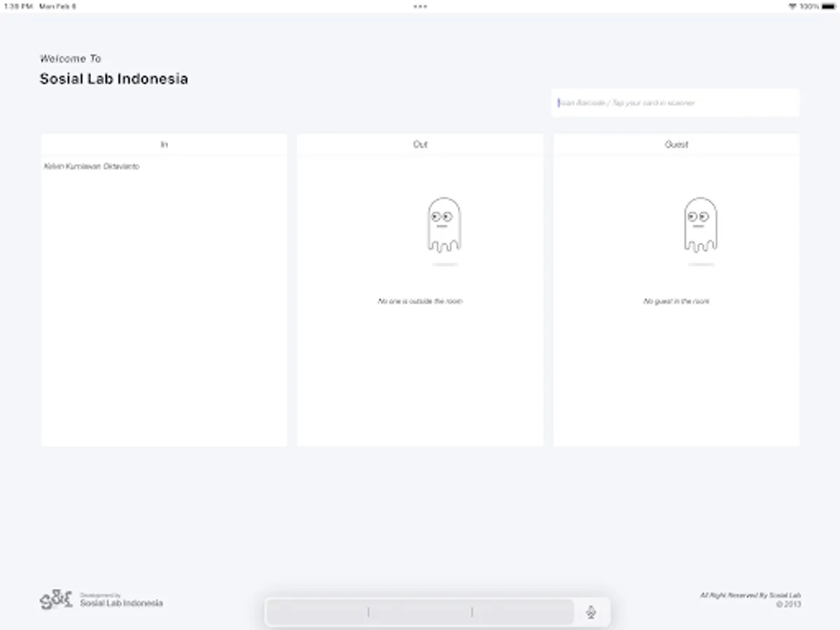The width and height of the screenshot is (840, 630).
Task: Tap the ellipsis indicator at top center
Action: [420, 6]
